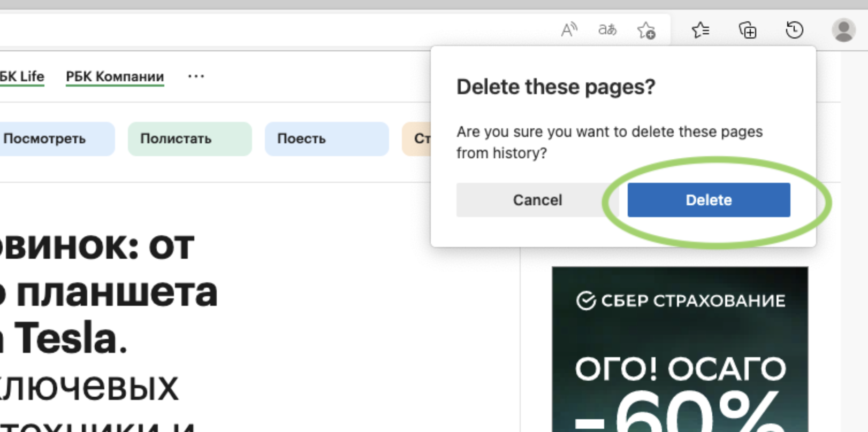Open the Collections icon
The width and height of the screenshot is (868, 432).
(748, 30)
